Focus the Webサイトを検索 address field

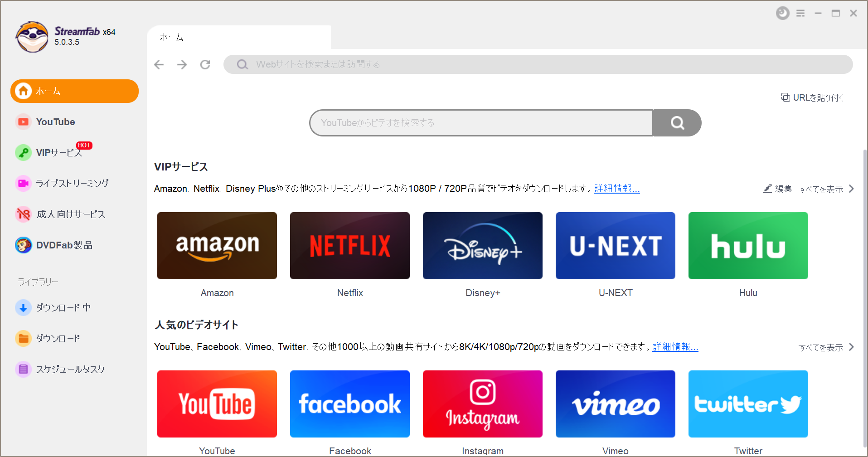(x=538, y=64)
